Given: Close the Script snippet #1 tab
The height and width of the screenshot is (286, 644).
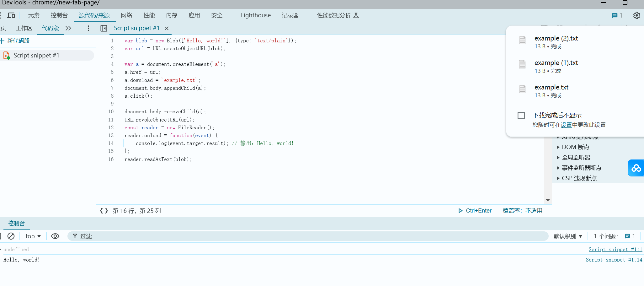Looking at the screenshot, I should click(x=167, y=28).
